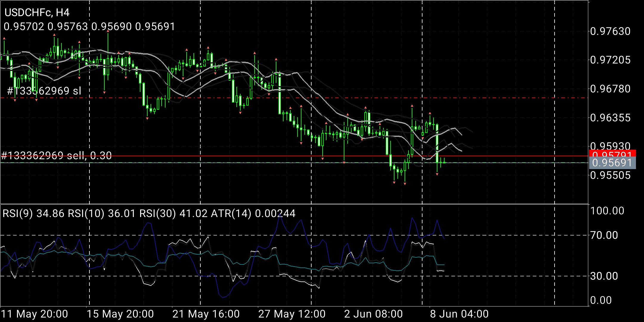Click the 27 May 12:00 time label

[x=292, y=314]
